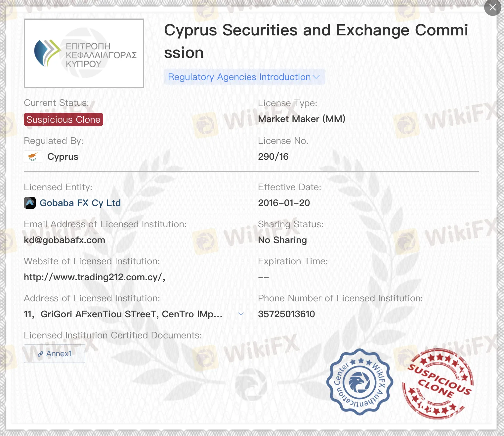Expand the full institution address chevron
The width and height of the screenshot is (504, 436).
241,314
